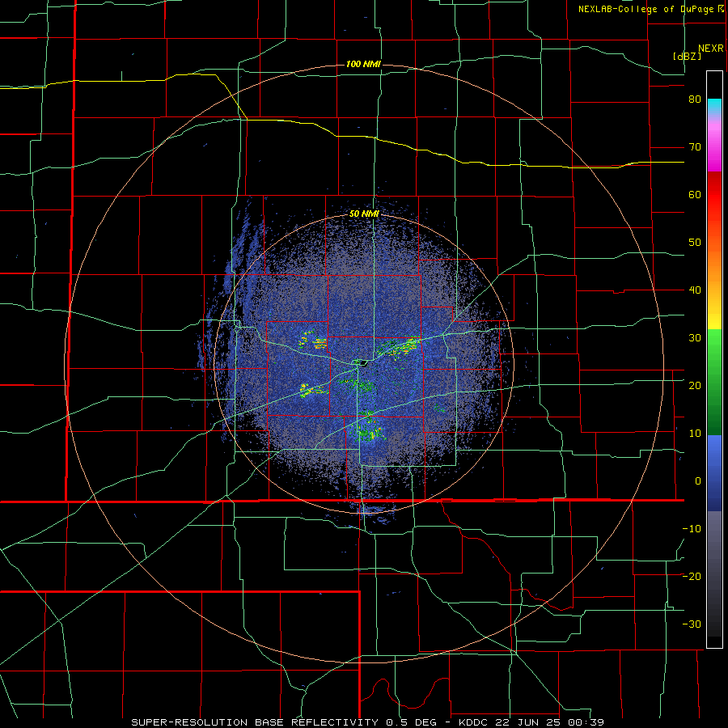The width and height of the screenshot is (728, 728).
Task: Click the "10" dBZ scale value
Action: (695, 434)
